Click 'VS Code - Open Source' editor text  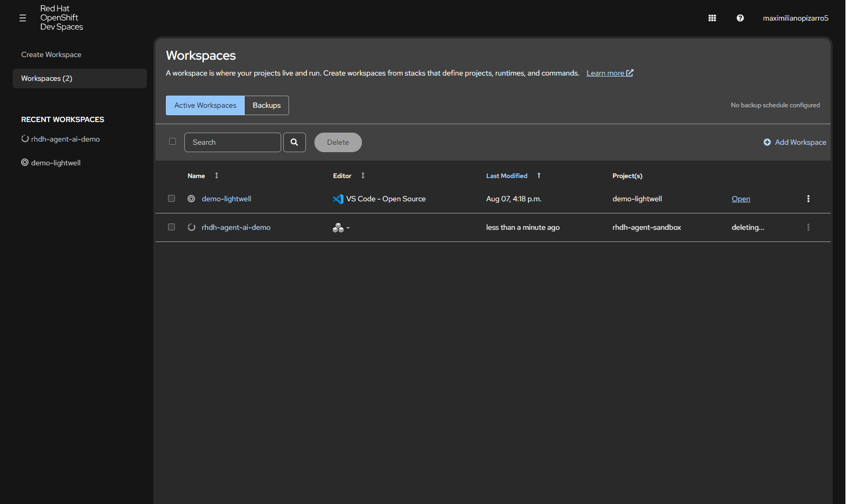[x=386, y=199]
